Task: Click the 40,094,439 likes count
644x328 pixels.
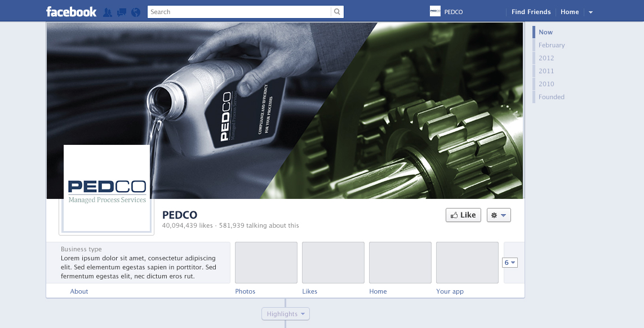Action: 187,225
